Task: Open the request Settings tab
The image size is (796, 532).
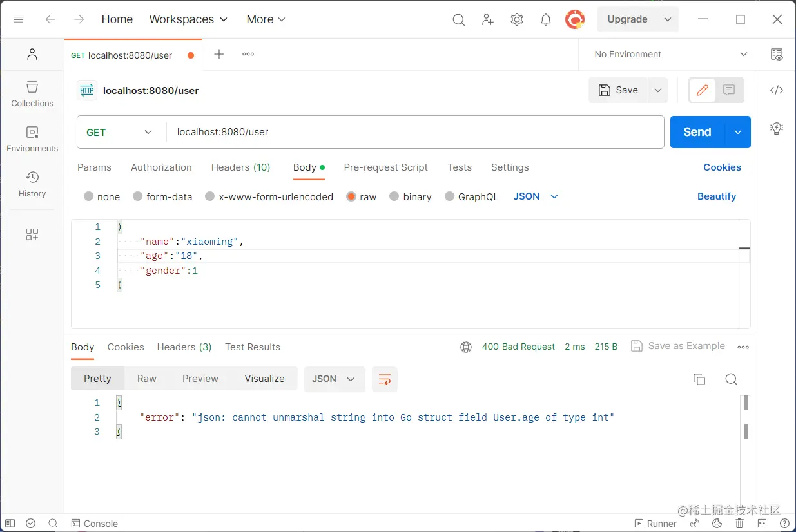Action: (x=510, y=167)
